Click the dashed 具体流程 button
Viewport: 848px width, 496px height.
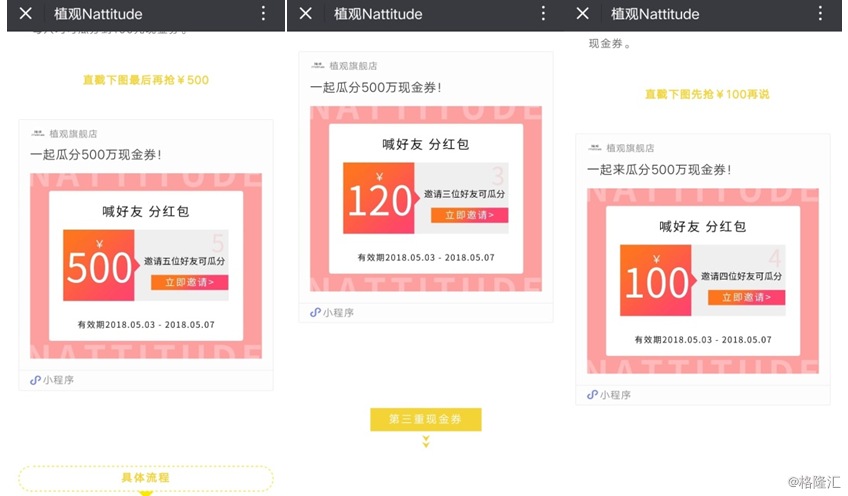[145, 478]
